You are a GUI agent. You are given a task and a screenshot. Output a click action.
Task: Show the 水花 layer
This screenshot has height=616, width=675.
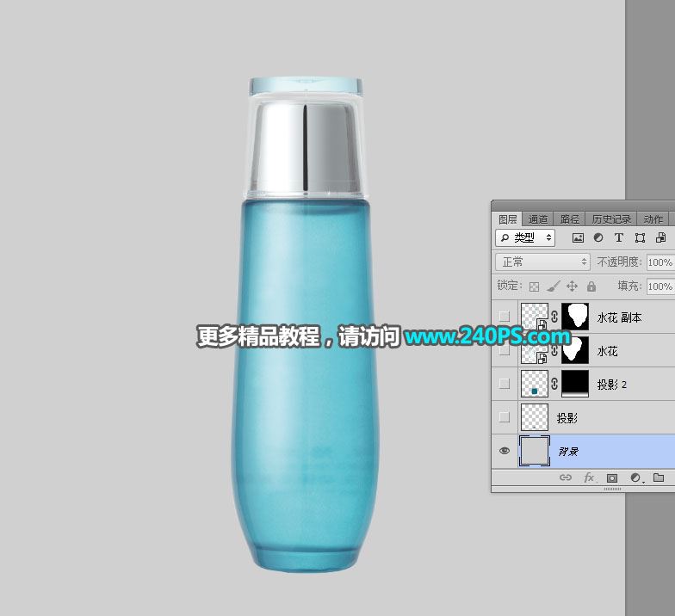pyautogui.click(x=505, y=350)
